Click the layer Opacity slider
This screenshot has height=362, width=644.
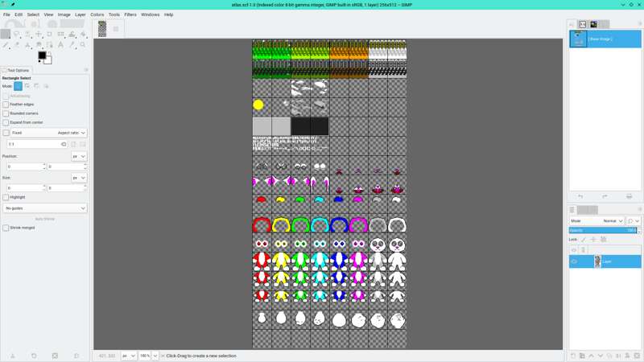pos(602,230)
